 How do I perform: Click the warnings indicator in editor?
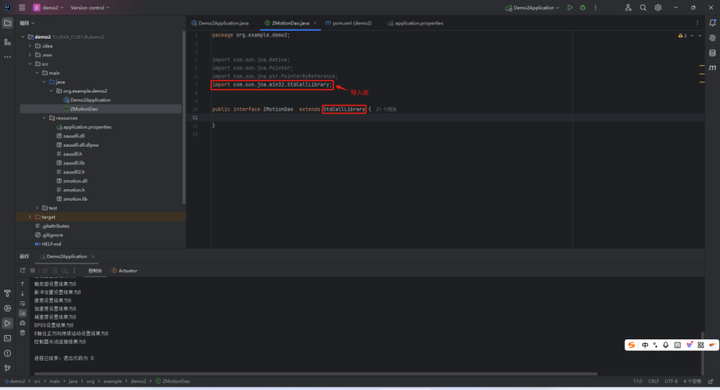682,35
